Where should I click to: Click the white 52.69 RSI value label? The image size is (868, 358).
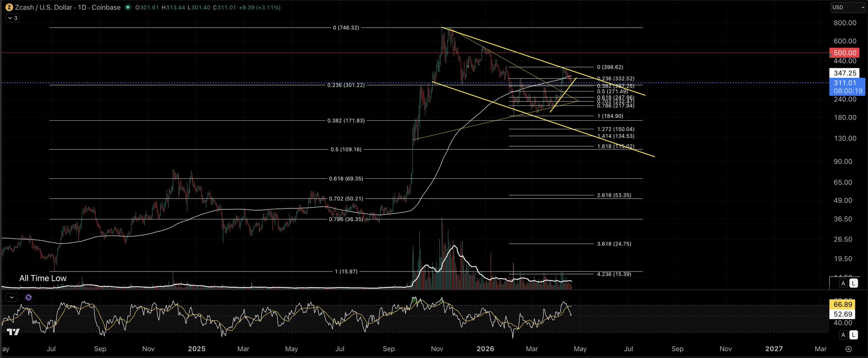click(x=842, y=314)
